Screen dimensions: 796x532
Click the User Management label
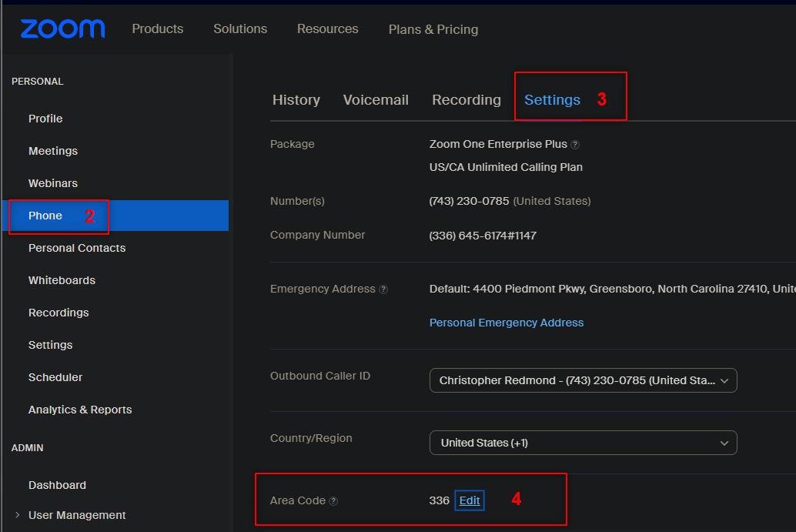77,515
